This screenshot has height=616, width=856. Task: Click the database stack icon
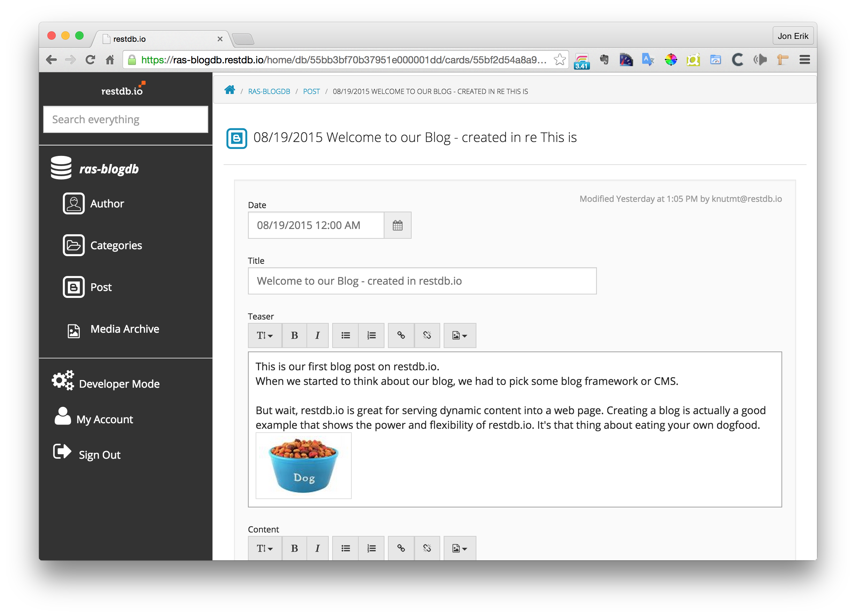coord(61,168)
